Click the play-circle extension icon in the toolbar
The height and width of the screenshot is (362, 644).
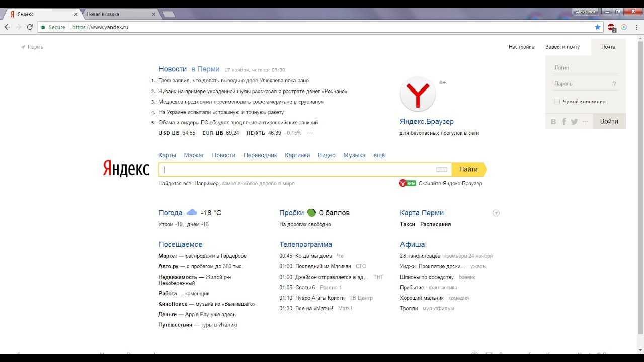coord(624,27)
